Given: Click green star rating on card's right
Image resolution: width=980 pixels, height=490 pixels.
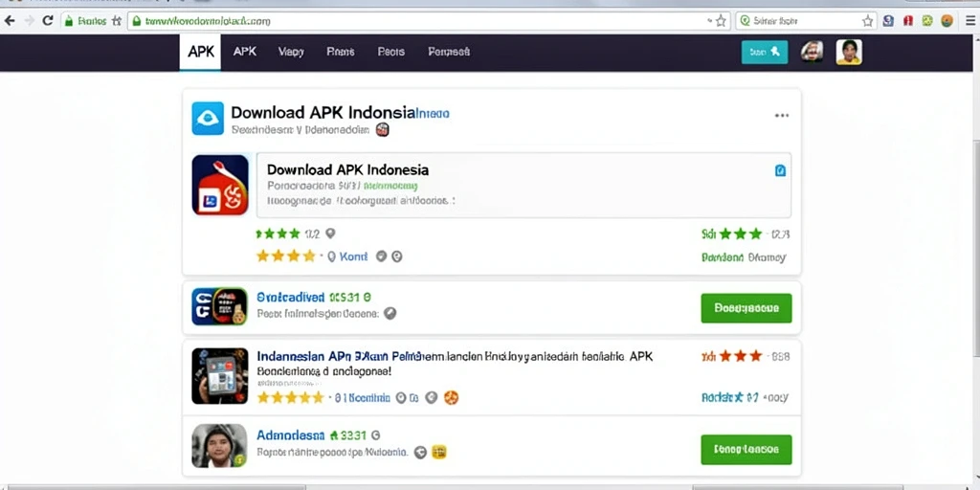Looking at the screenshot, I should [x=741, y=234].
